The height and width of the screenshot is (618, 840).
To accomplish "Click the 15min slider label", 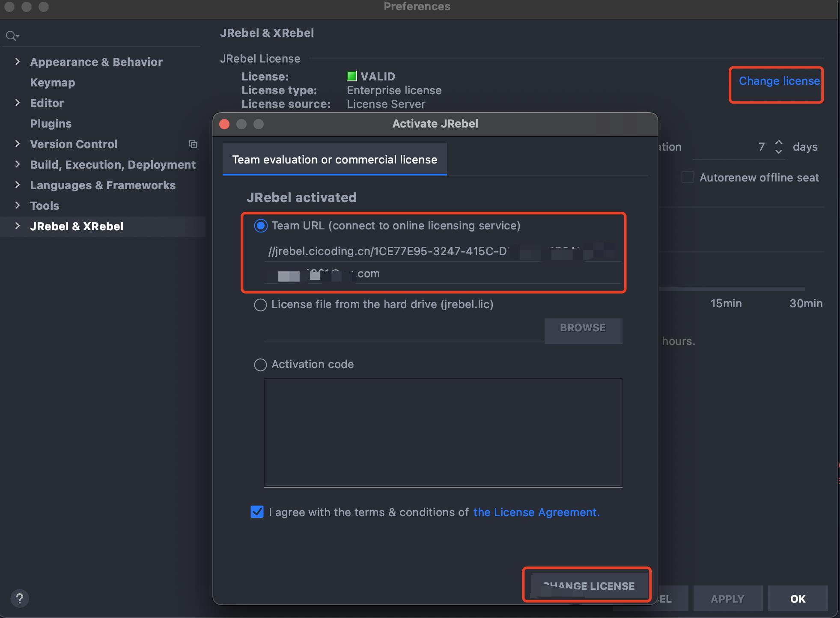I will point(726,303).
